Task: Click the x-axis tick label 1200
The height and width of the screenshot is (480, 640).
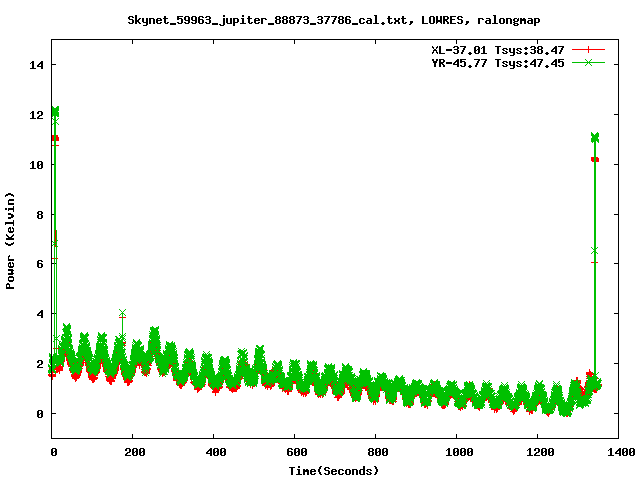Action: (x=538, y=452)
